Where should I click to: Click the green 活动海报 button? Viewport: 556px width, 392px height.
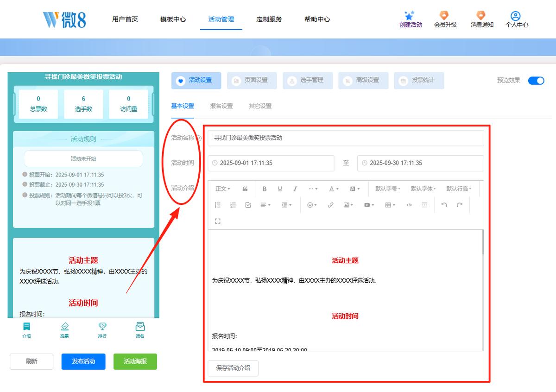135,361
